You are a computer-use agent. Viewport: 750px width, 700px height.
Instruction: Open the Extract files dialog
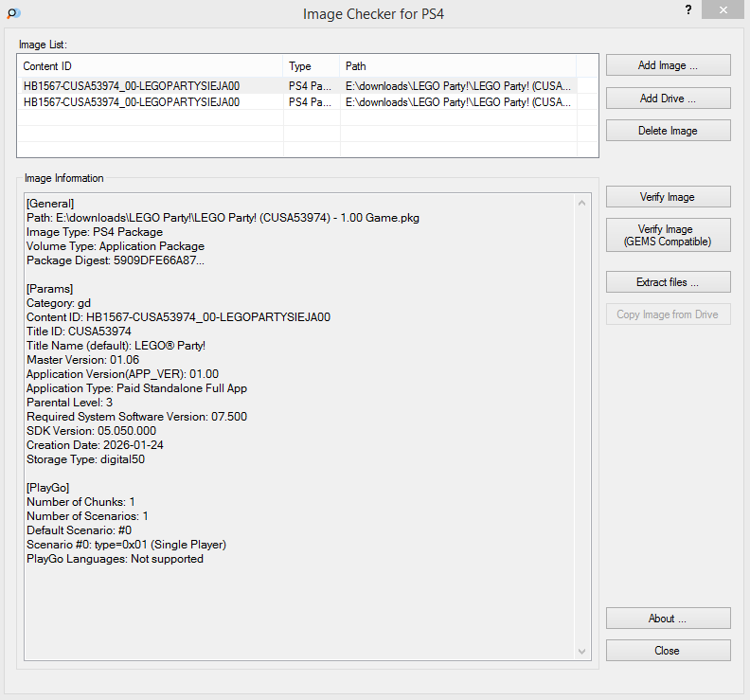click(x=668, y=282)
